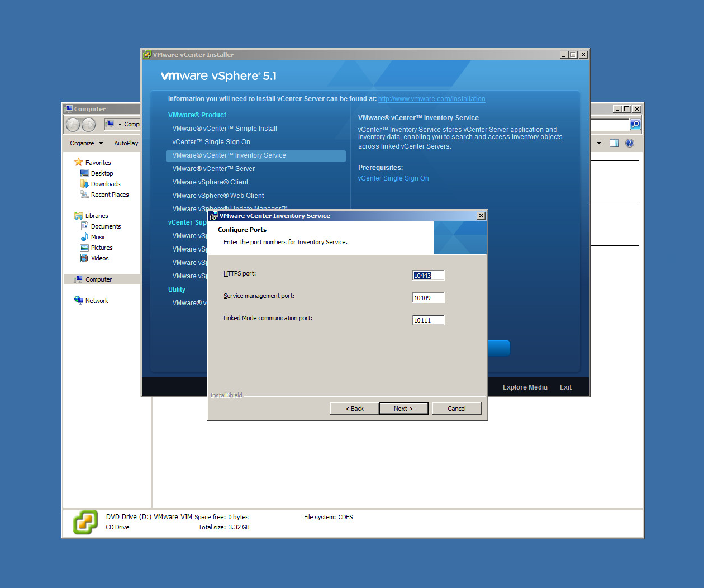The width and height of the screenshot is (704, 588).
Task: Toggle the preview pane icon
Action: 613,143
